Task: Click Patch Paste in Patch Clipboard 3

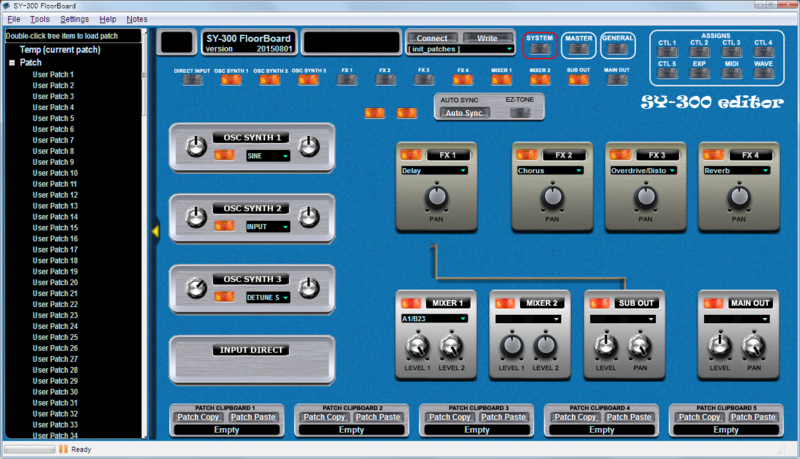Action: [x=503, y=417]
